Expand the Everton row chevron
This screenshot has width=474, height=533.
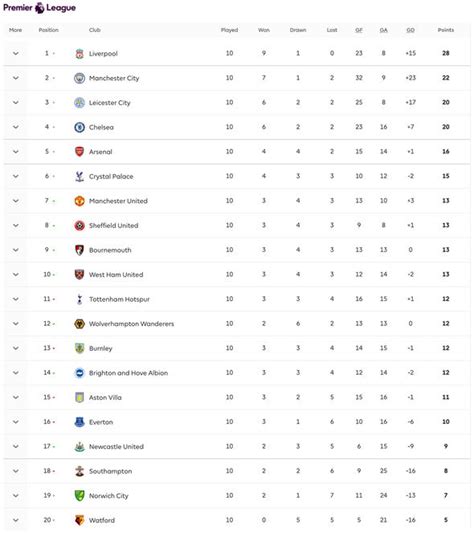click(16, 422)
